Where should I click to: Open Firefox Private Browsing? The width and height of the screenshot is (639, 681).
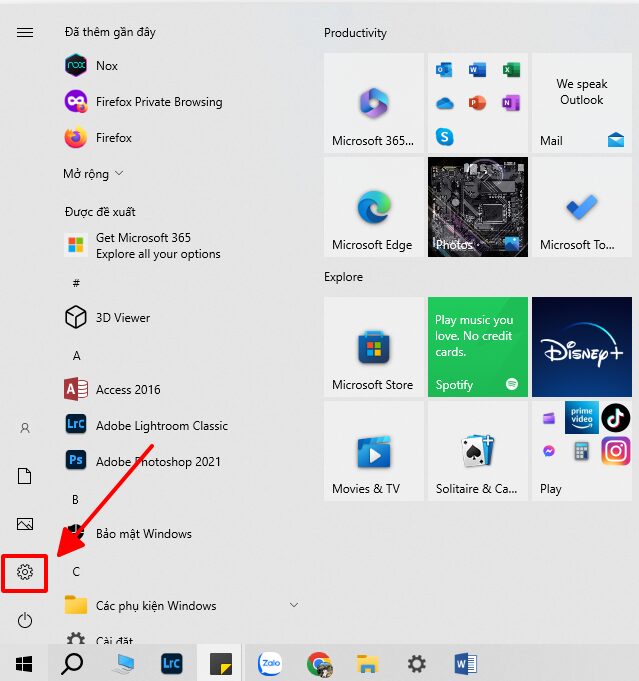[158, 102]
